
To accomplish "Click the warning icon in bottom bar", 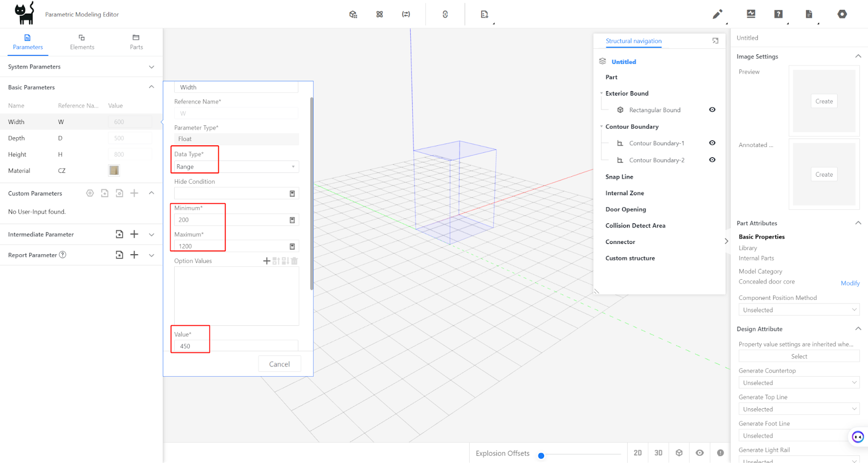I will click(x=720, y=453).
